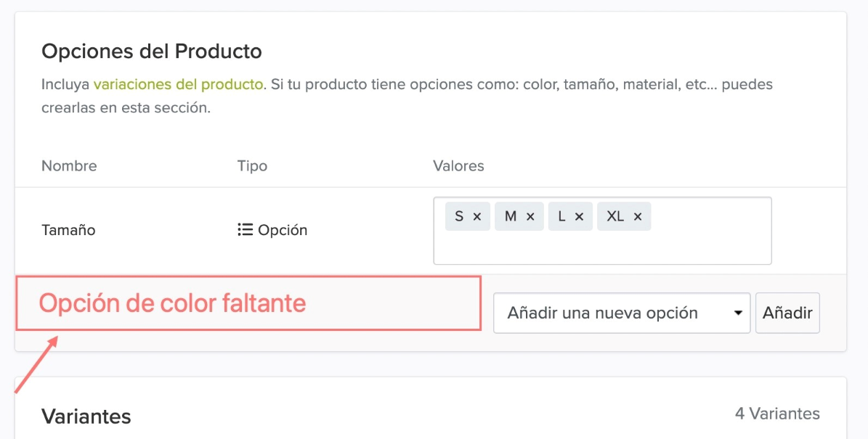Screen dimensions: 868x439
Task: Open the 'Añadir una nueva opción' dropdown
Action: pyautogui.click(x=621, y=313)
